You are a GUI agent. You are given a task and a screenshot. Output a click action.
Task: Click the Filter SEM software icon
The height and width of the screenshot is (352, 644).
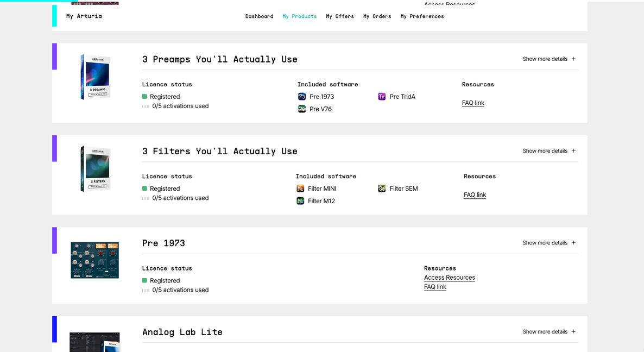point(382,188)
